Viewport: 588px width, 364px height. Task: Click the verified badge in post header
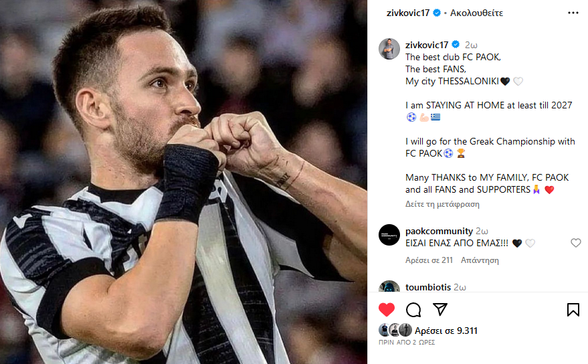pos(437,13)
